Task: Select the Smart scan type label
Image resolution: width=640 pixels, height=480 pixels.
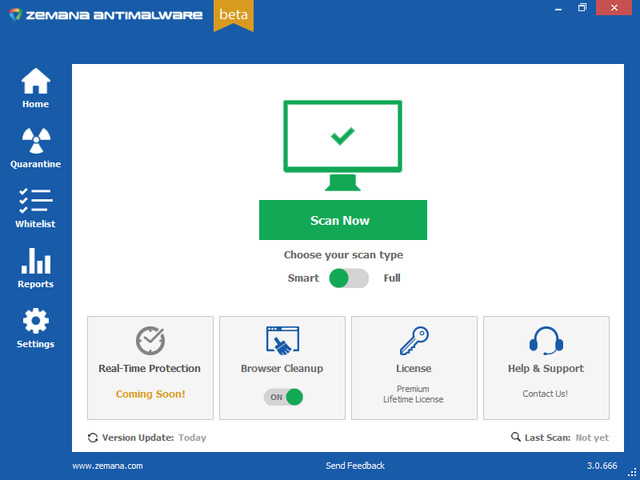Action: [x=303, y=278]
